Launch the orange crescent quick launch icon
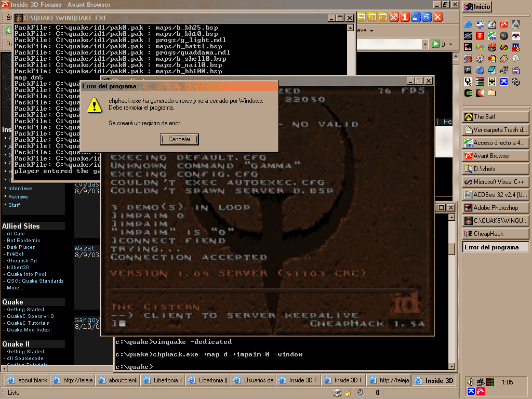The image size is (532, 399). (480, 93)
